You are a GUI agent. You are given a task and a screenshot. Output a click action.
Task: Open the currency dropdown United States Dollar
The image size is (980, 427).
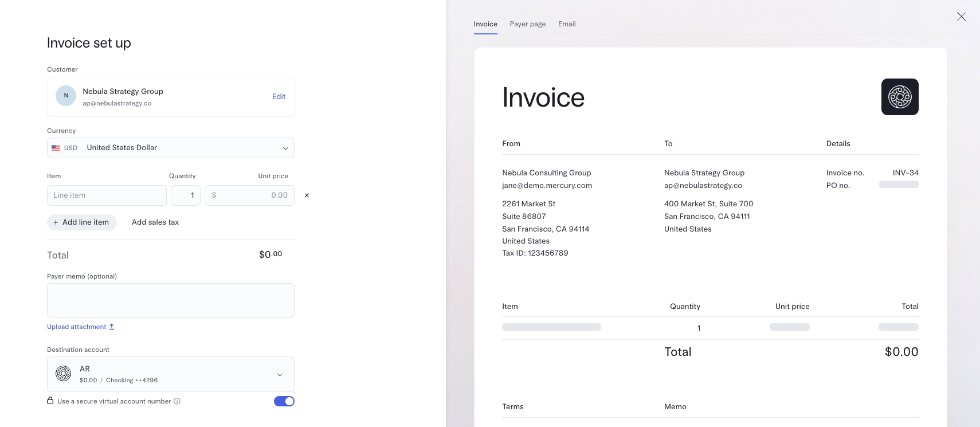point(171,148)
